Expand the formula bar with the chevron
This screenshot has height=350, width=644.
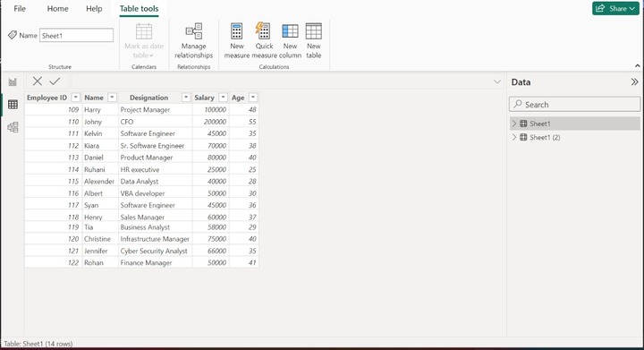(497, 81)
